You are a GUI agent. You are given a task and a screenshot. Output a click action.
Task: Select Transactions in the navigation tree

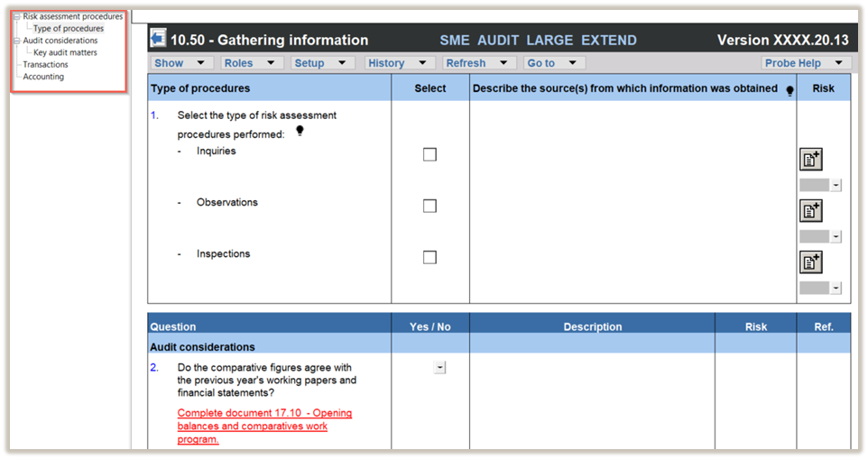[x=45, y=65]
